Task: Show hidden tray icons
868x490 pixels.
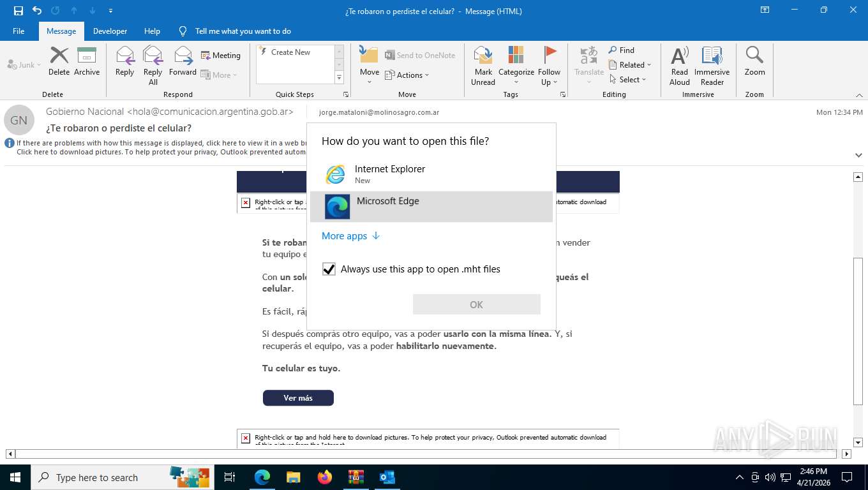Action: tap(740, 477)
